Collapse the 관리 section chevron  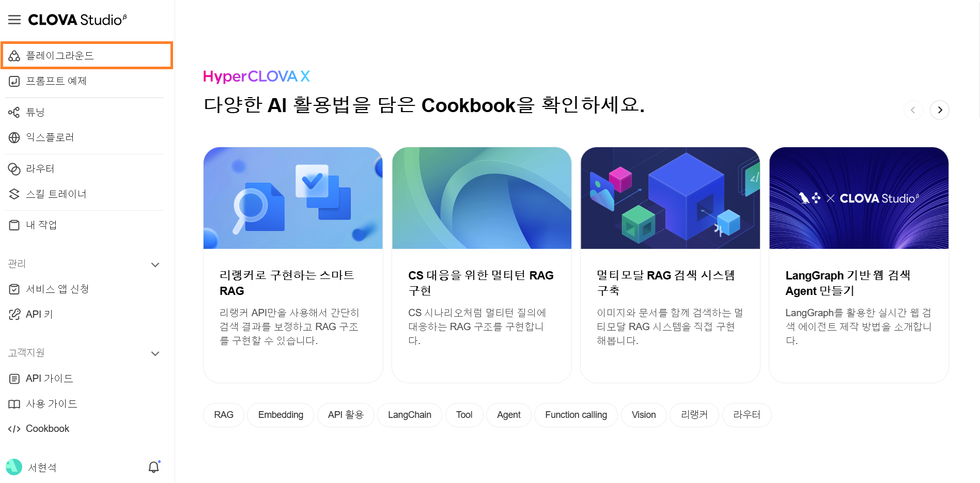[155, 264]
